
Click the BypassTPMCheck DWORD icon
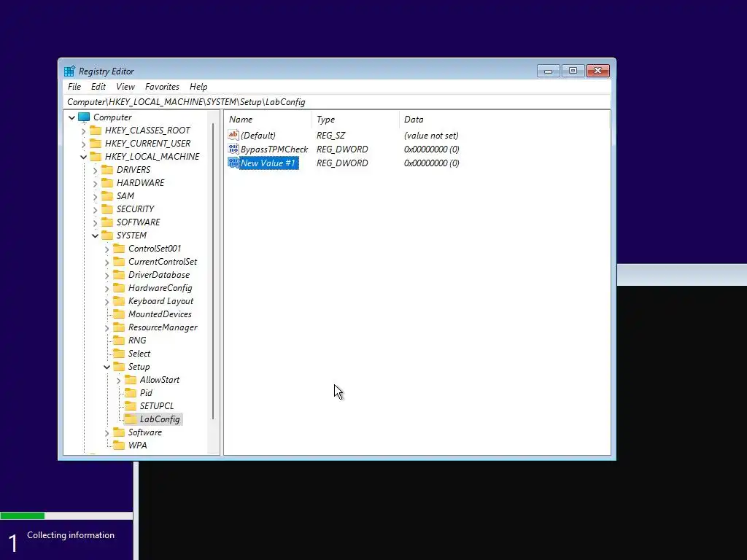pos(233,149)
